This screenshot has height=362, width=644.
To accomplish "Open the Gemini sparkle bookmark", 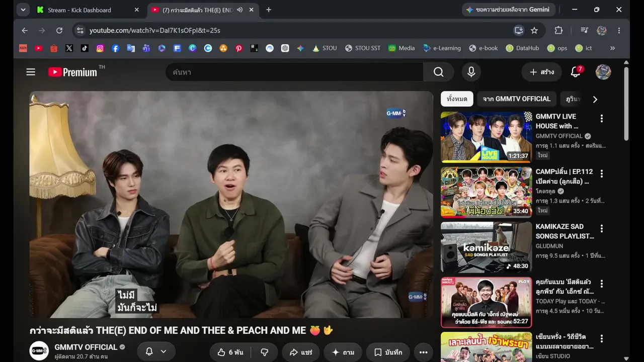I will click(x=300, y=48).
